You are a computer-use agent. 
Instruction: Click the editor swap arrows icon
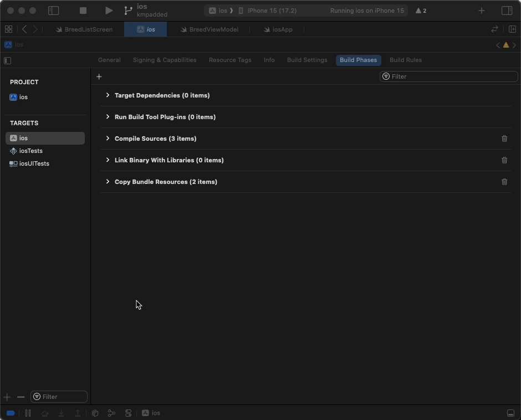pyautogui.click(x=494, y=29)
